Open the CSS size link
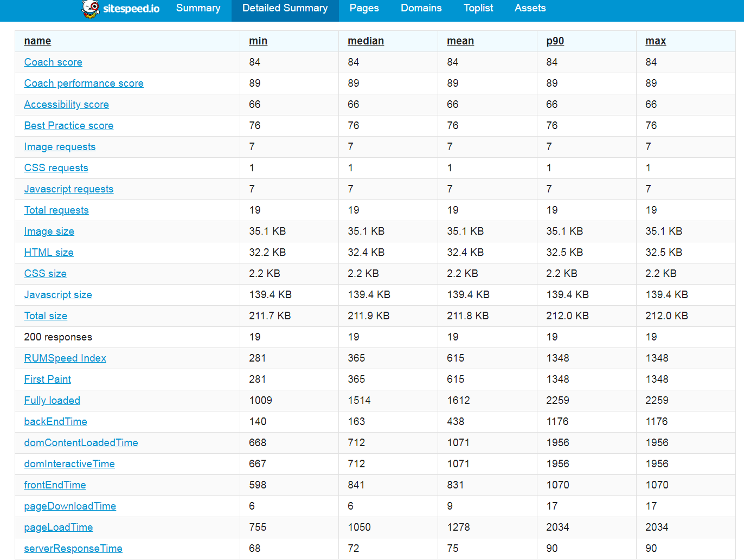The width and height of the screenshot is (744, 560). point(46,274)
